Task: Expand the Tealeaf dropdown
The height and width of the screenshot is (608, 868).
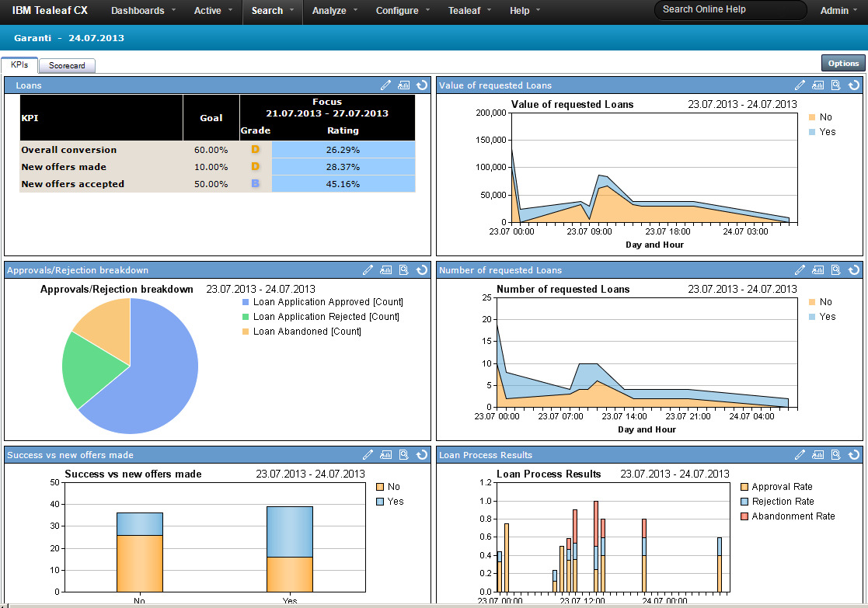Action: [469, 11]
